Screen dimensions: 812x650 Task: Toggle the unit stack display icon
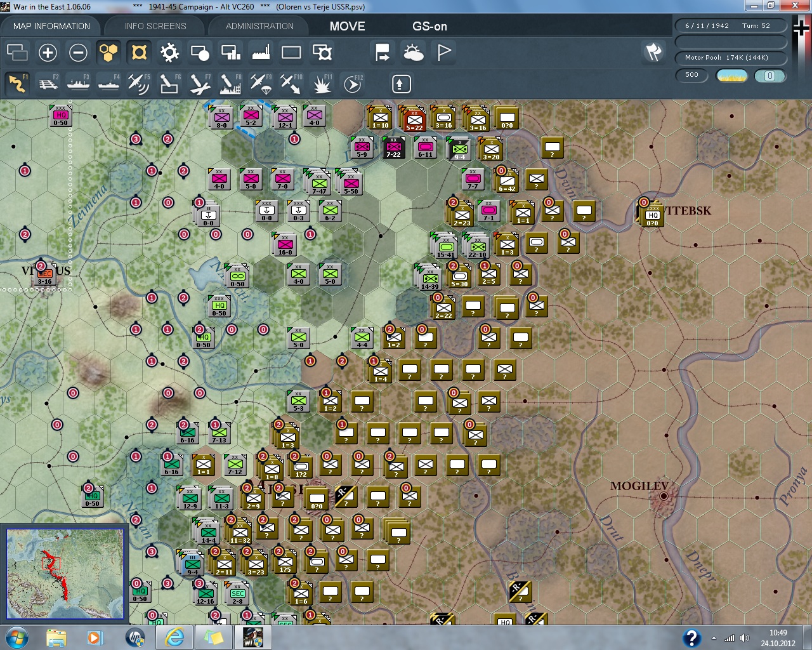[17, 53]
